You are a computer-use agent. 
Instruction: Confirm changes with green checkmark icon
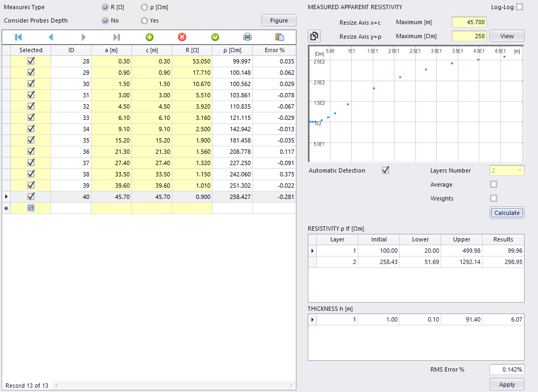pos(215,37)
